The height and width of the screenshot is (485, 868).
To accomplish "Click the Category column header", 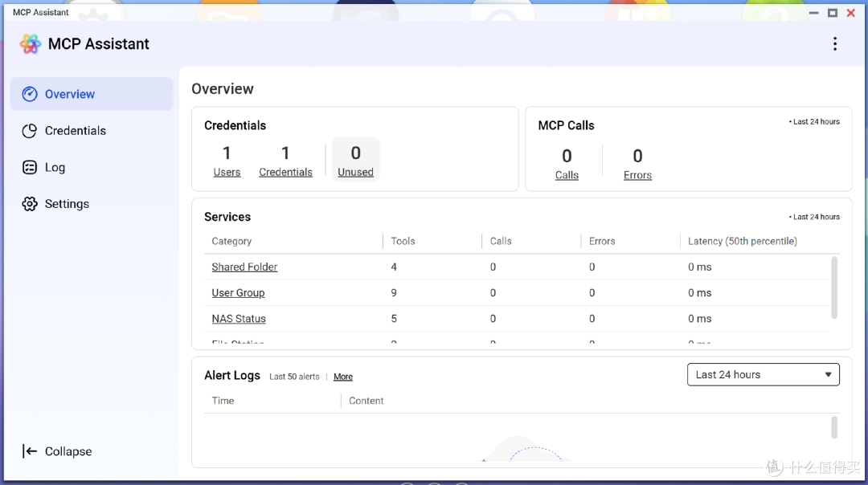I will [x=231, y=241].
